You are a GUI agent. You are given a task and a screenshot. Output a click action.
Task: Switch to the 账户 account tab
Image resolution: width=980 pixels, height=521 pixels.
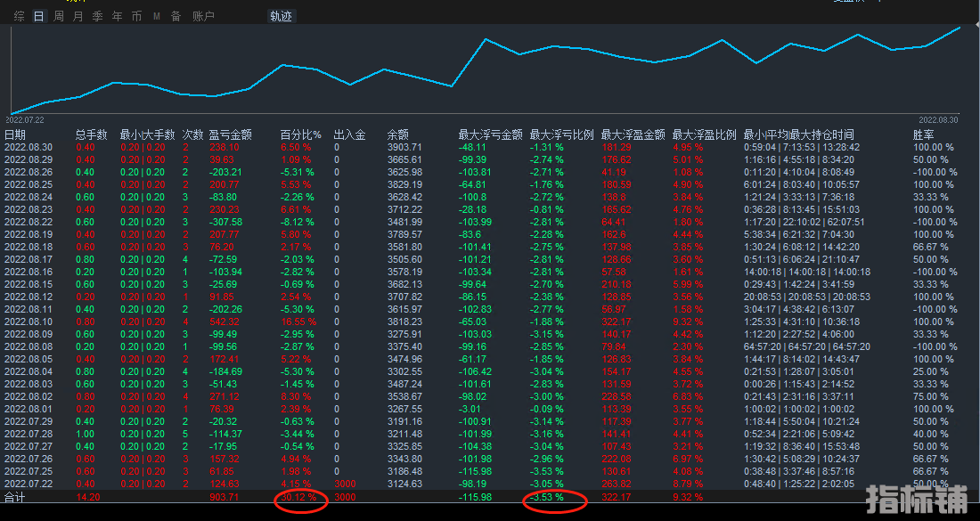pos(203,16)
